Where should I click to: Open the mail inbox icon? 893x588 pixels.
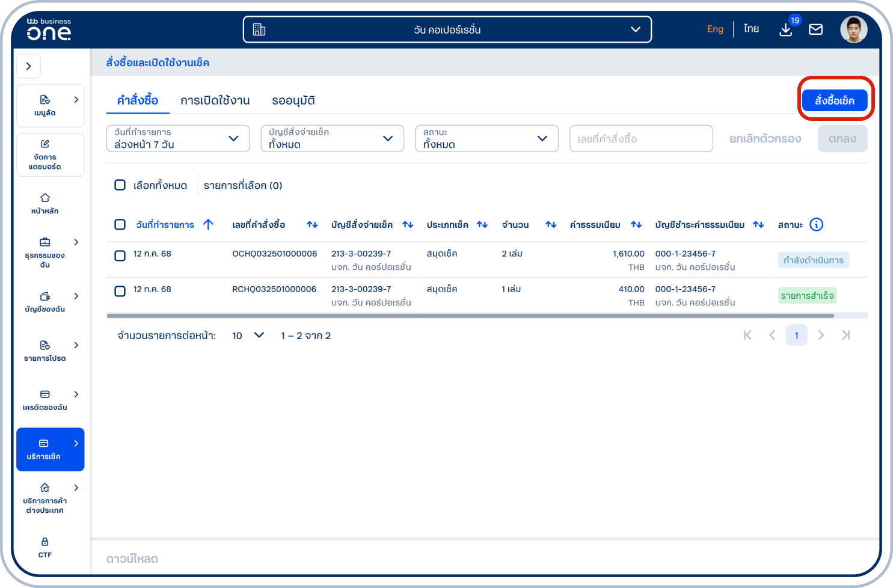[815, 29]
